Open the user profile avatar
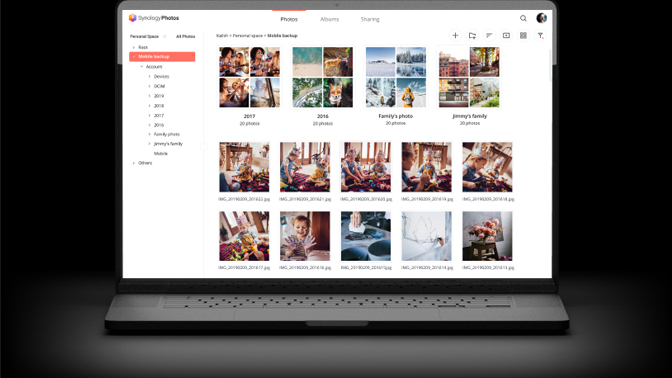 coord(541,18)
